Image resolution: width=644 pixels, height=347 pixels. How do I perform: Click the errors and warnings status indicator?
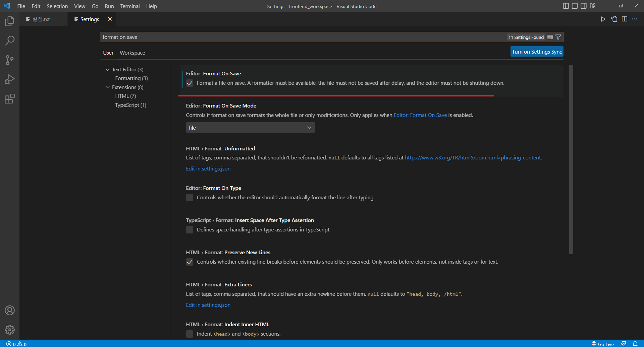tap(16, 344)
